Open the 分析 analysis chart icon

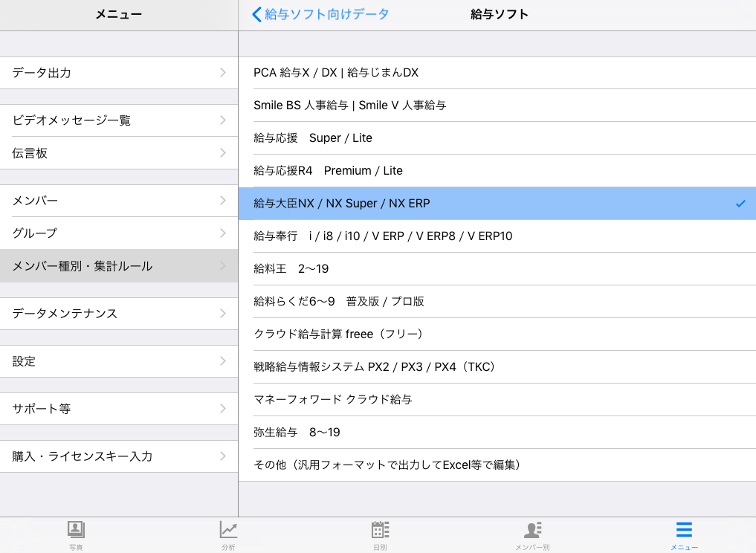[x=228, y=530]
